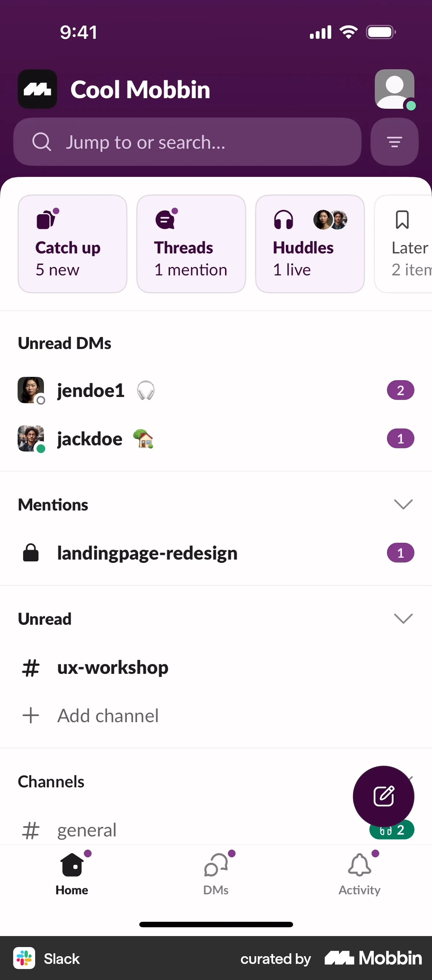Open the DM with jendoe1

click(90, 391)
